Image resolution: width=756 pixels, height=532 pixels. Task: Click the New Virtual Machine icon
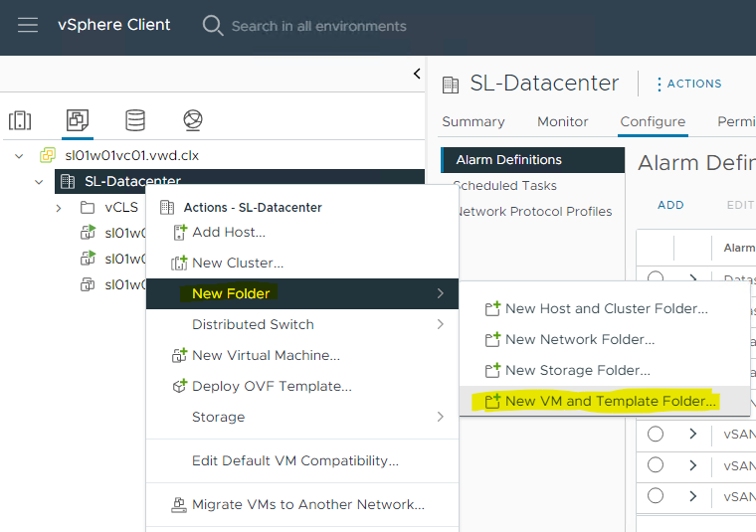tap(179, 356)
